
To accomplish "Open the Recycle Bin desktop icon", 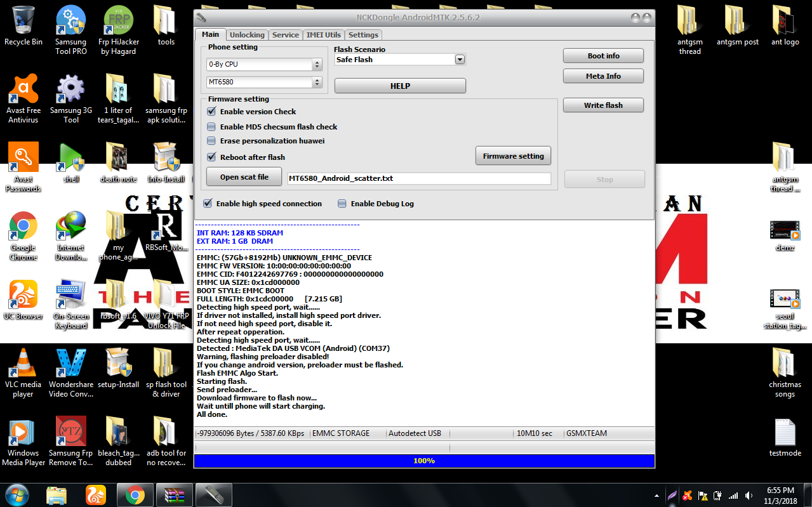I will point(23,27).
